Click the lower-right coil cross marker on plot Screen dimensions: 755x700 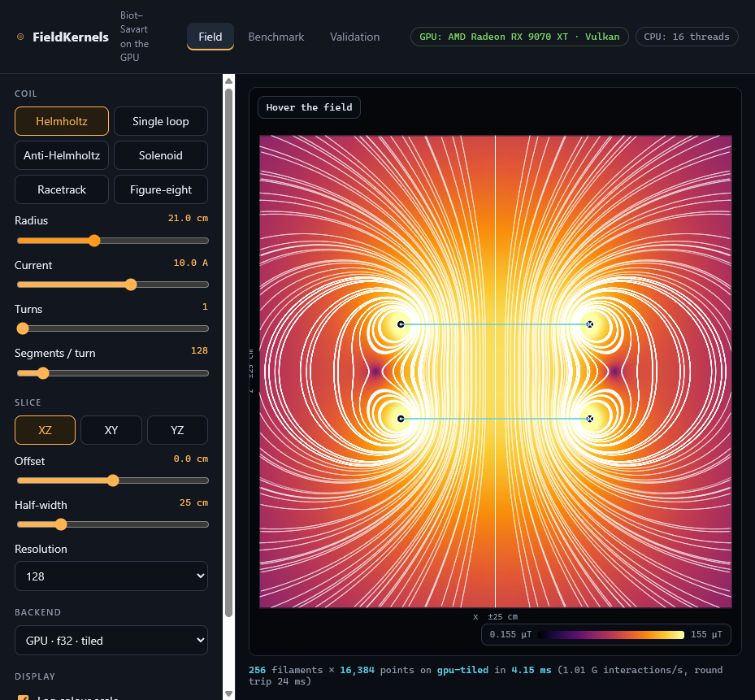[590, 419]
